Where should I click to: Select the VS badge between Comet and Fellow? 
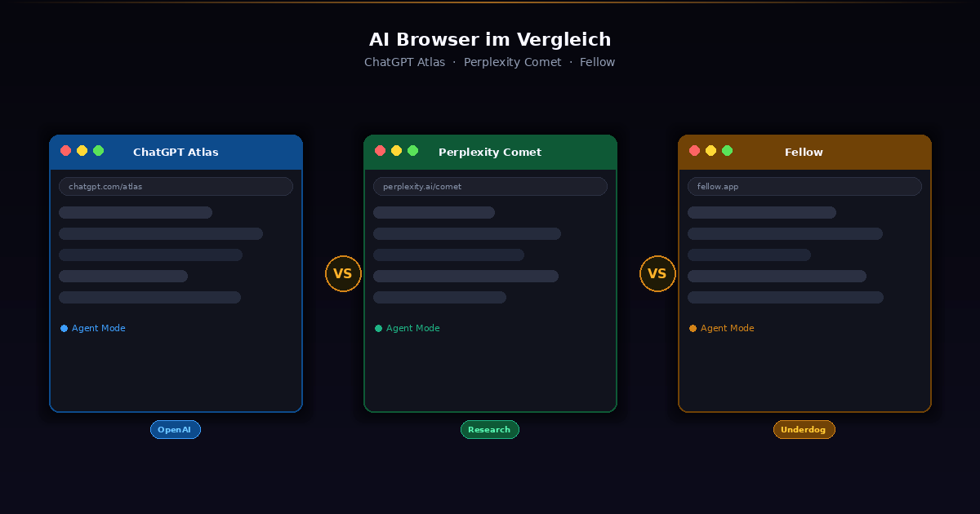[x=657, y=273]
